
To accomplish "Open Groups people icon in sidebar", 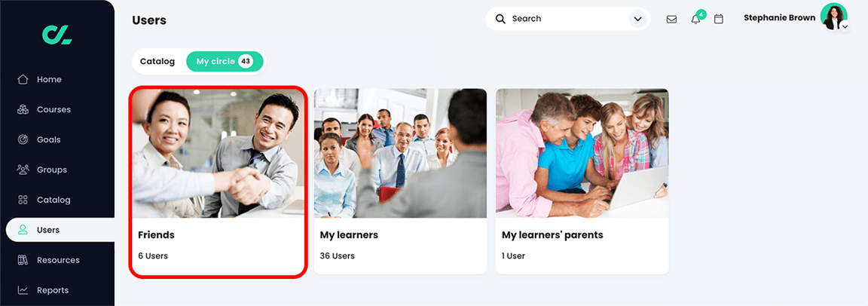I will (23, 170).
